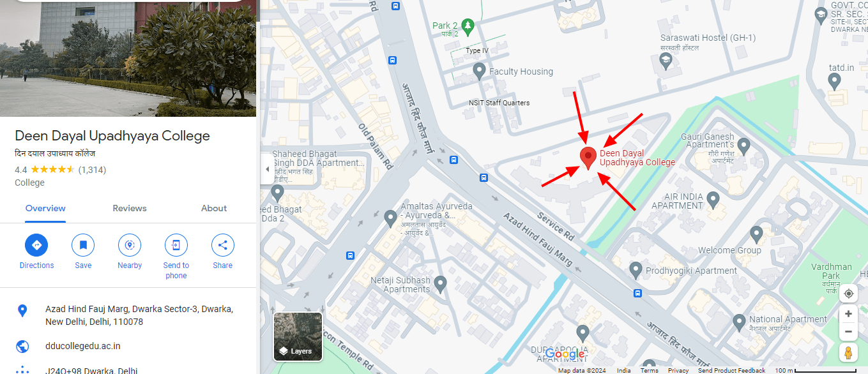
Task: Zoom out with the minus button
Action: 848,331
